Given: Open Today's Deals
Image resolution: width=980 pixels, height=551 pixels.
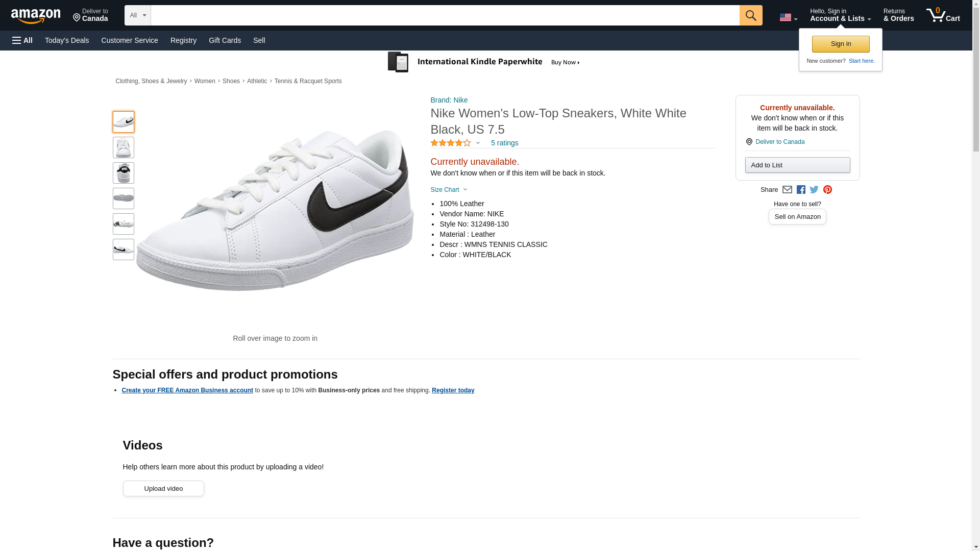Looking at the screenshot, I should pos(67,40).
